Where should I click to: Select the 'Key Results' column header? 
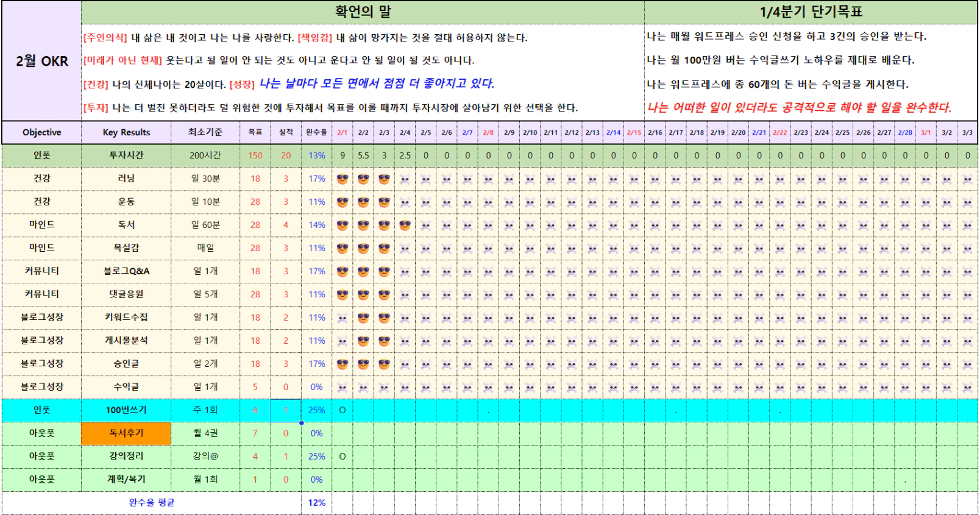coord(126,132)
